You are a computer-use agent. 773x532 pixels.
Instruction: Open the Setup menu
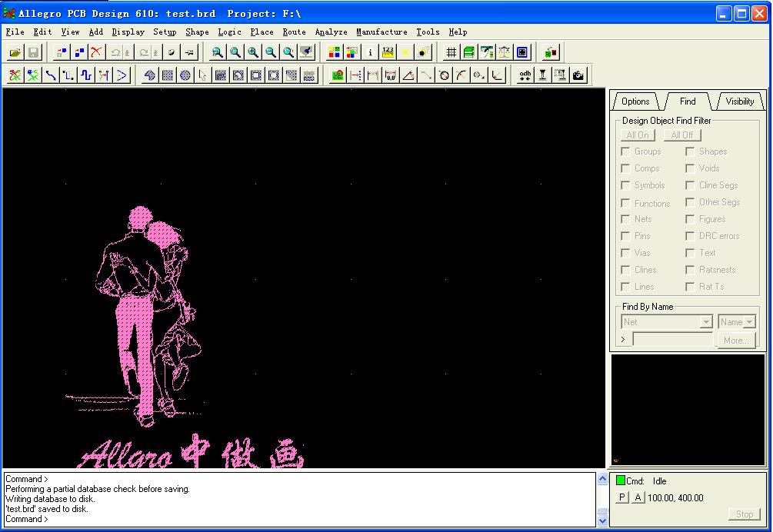click(165, 32)
